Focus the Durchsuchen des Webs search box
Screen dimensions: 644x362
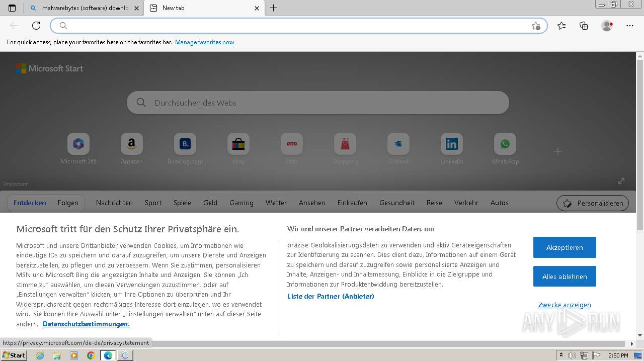318,103
